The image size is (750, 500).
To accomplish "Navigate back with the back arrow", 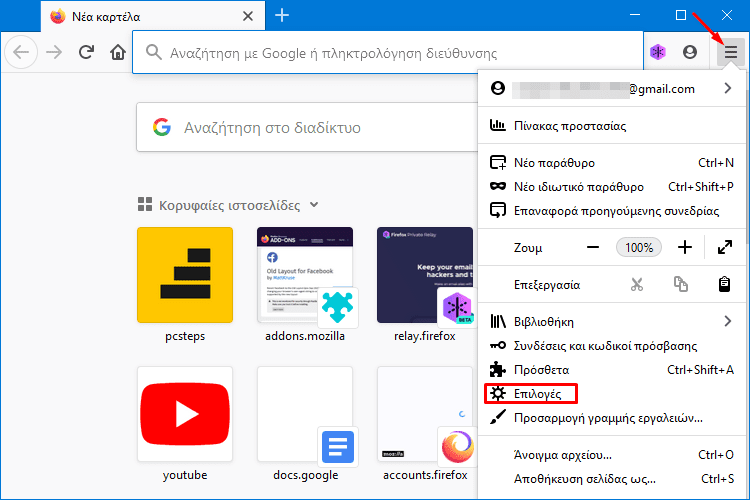I will (21, 52).
